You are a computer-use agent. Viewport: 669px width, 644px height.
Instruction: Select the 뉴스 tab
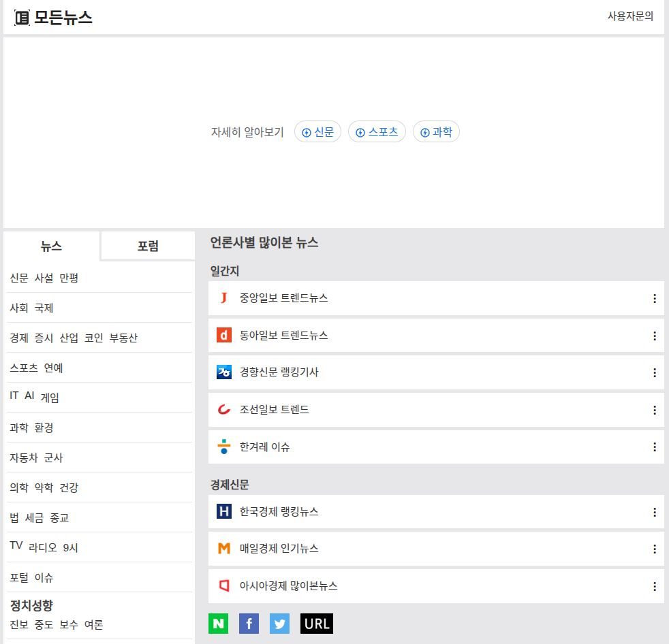[x=52, y=247]
